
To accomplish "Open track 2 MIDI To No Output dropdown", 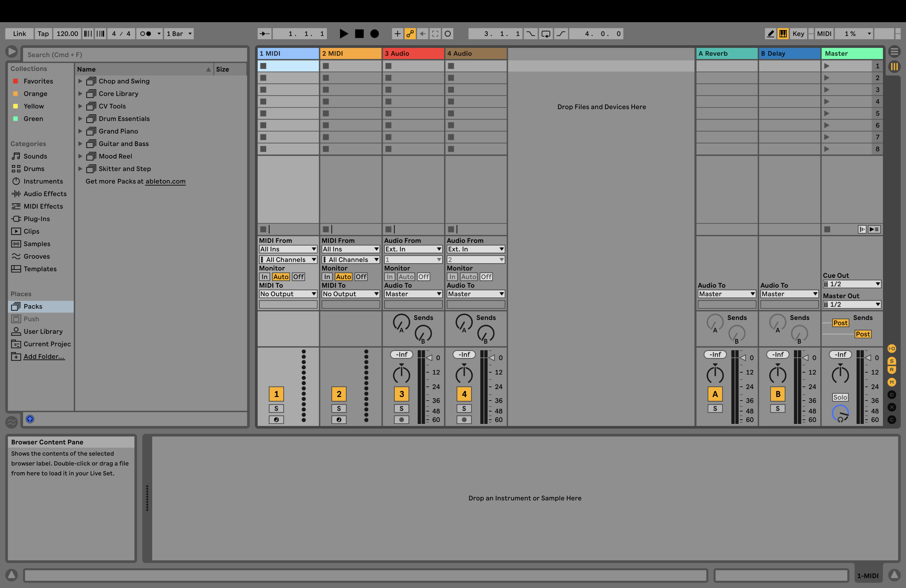I will 351,294.
